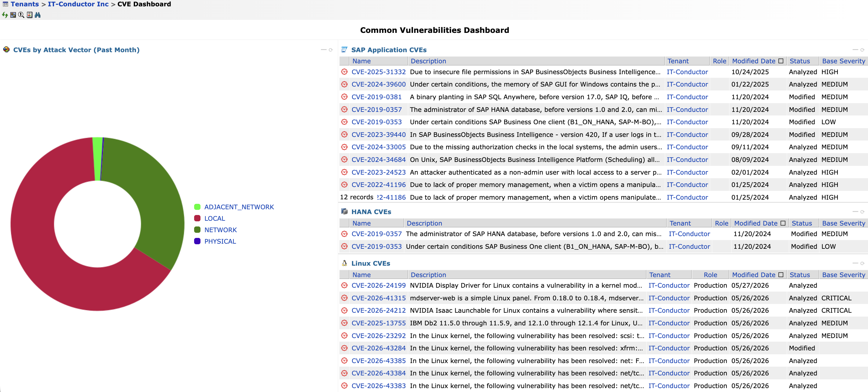This screenshot has width=868, height=392.
Task: Open IT-Conductor tenant link for CVE-2024-33005
Action: [x=687, y=147]
